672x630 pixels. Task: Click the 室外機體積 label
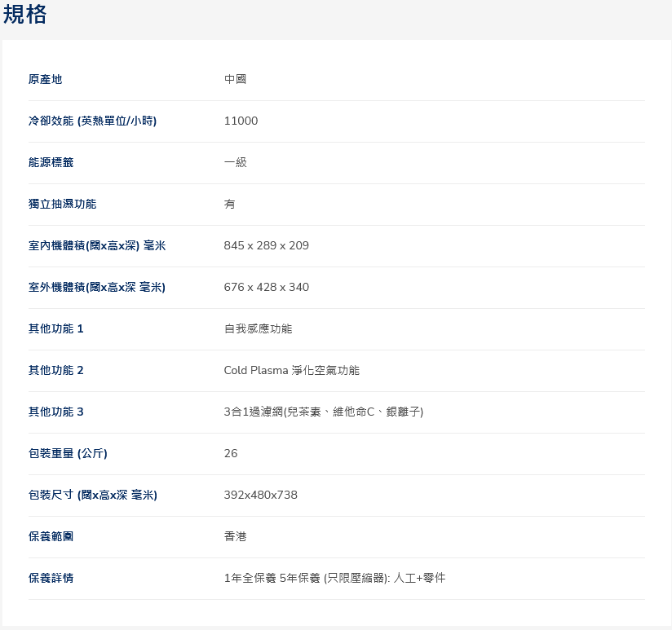click(96, 287)
